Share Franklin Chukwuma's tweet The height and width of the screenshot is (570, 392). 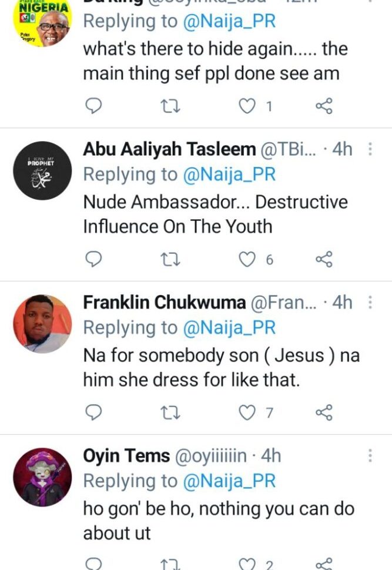pos(324,413)
